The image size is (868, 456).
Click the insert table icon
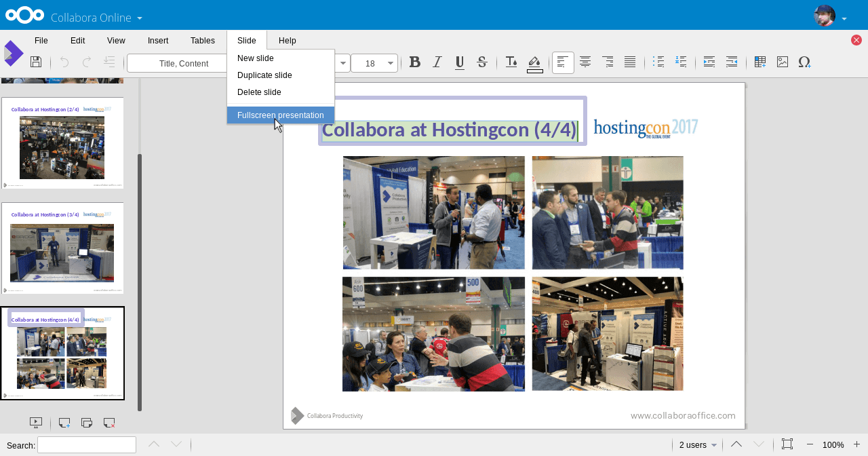click(760, 62)
